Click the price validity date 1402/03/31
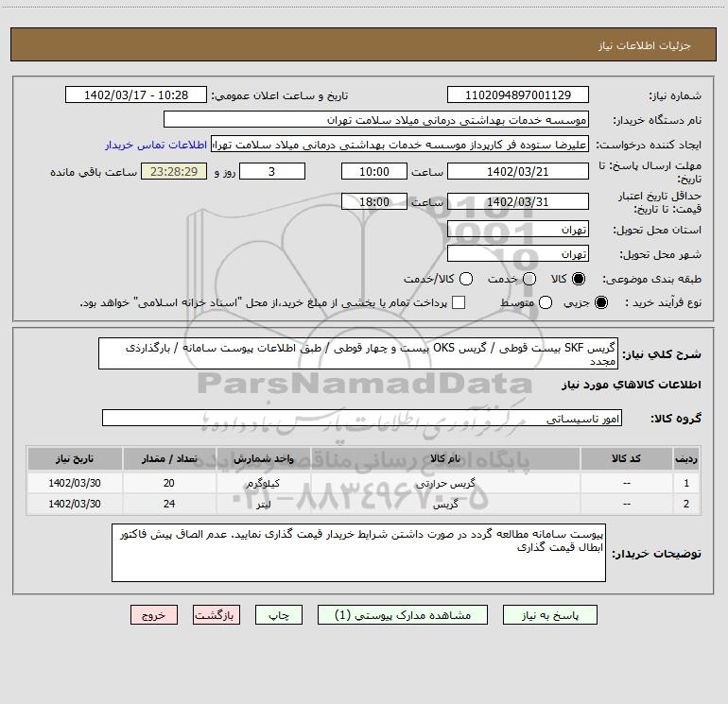The width and height of the screenshot is (728, 704). [x=518, y=201]
